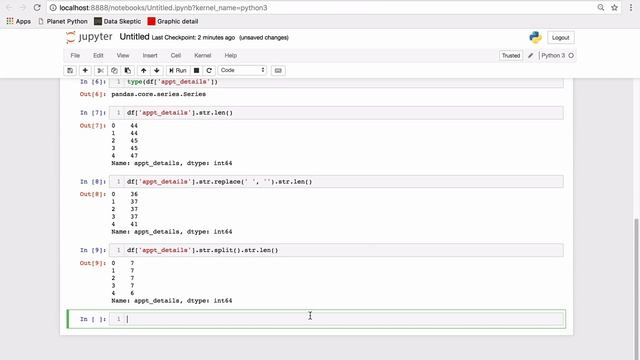Click the Python 3 kernel name
Screen dimensions: 640x360
click(x=553, y=56)
